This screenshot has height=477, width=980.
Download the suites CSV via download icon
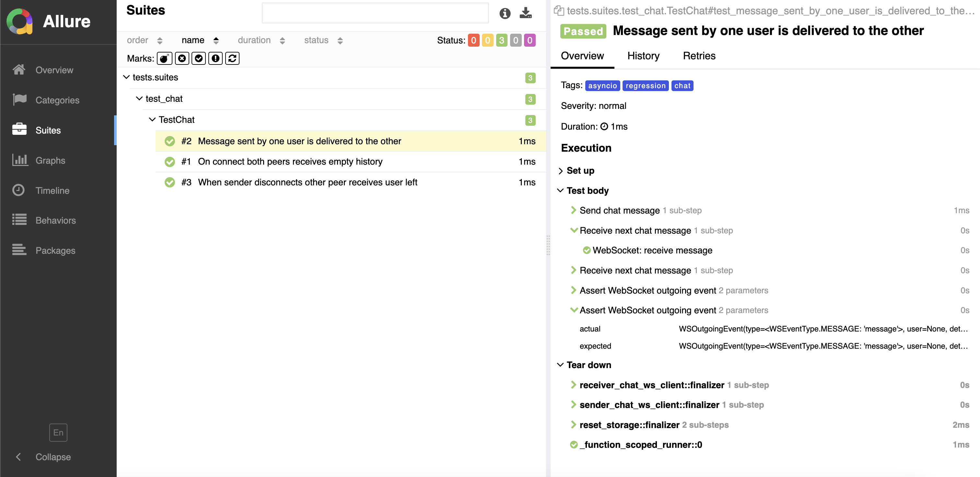pyautogui.click(x=526, y=13)
